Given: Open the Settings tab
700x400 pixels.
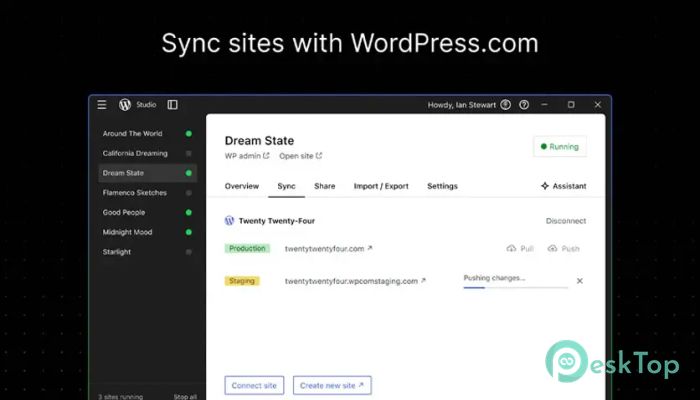Looking at the screenshot, I should (442, 186).
